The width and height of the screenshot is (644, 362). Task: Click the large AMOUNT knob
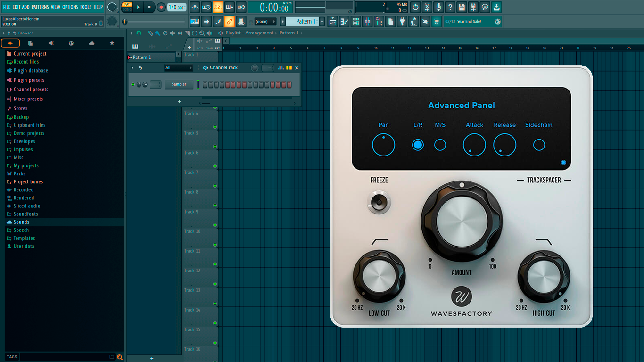[462, 221]
